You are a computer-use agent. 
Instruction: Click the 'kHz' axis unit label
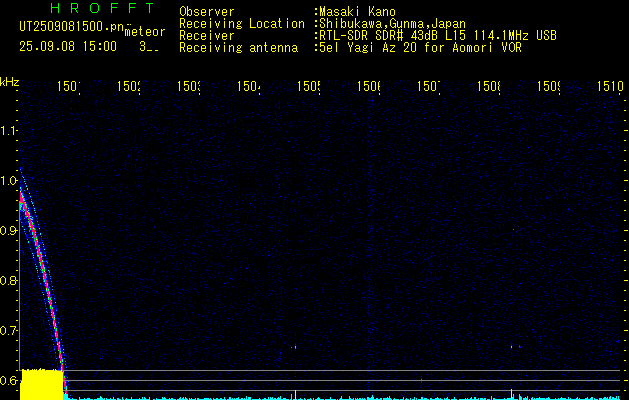(x=9, y=82)
